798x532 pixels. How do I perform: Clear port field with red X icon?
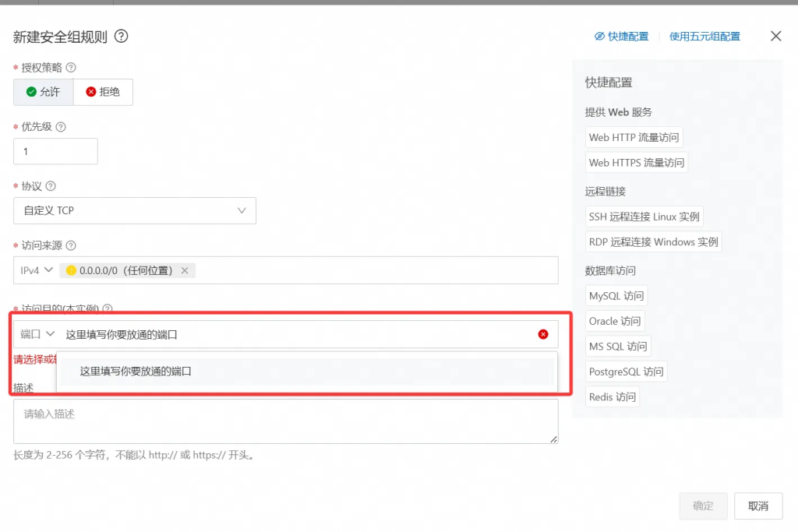pos(543,334)
